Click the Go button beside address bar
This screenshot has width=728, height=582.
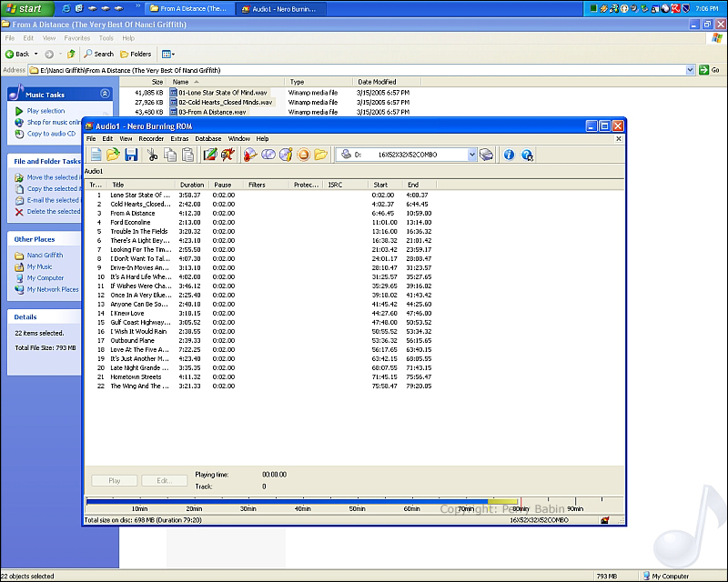710,70
